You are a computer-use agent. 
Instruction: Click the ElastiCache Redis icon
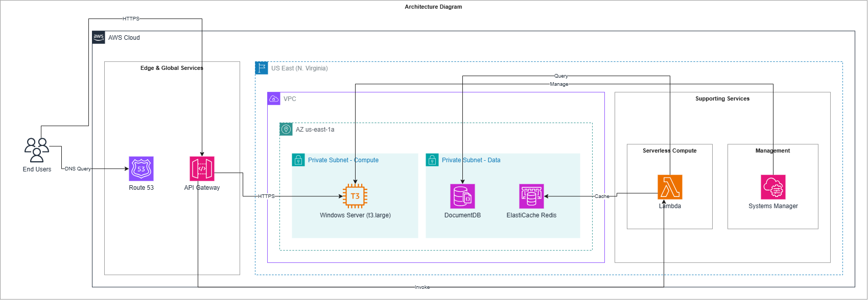(531, 196)
